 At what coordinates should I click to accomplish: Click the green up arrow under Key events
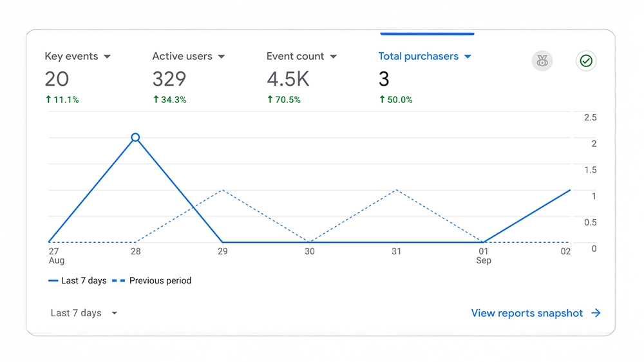coord(48,100)
